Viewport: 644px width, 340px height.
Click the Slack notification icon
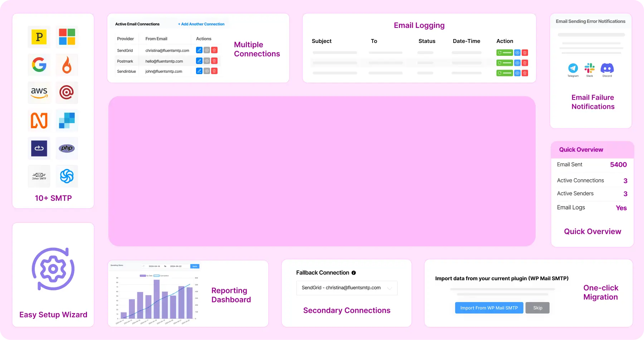[590, 68]
